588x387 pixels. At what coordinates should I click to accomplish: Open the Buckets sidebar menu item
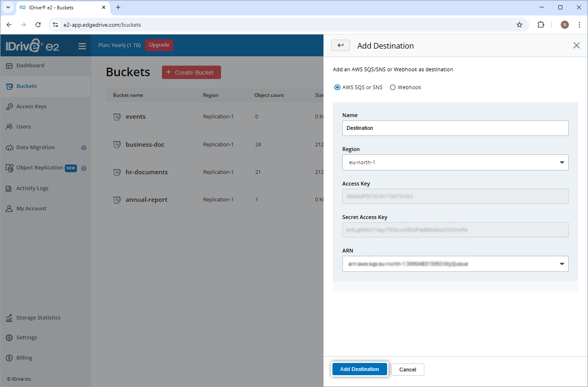45,86
